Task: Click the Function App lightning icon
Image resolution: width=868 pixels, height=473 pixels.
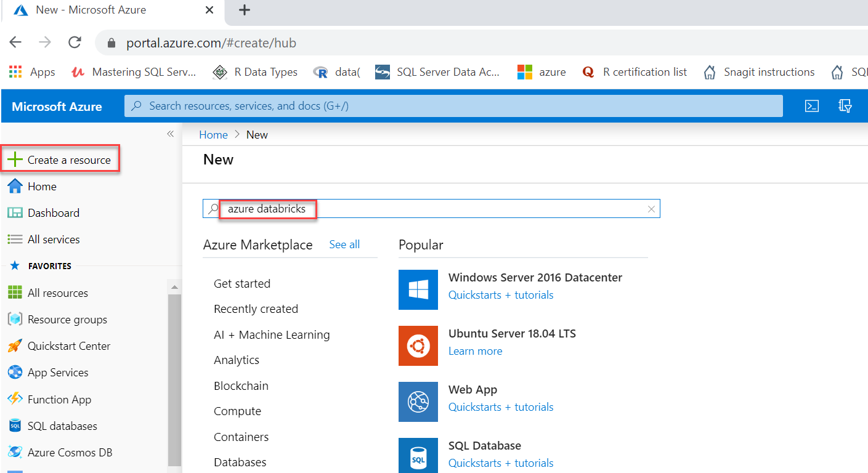Action: click(x=15, y=399)
